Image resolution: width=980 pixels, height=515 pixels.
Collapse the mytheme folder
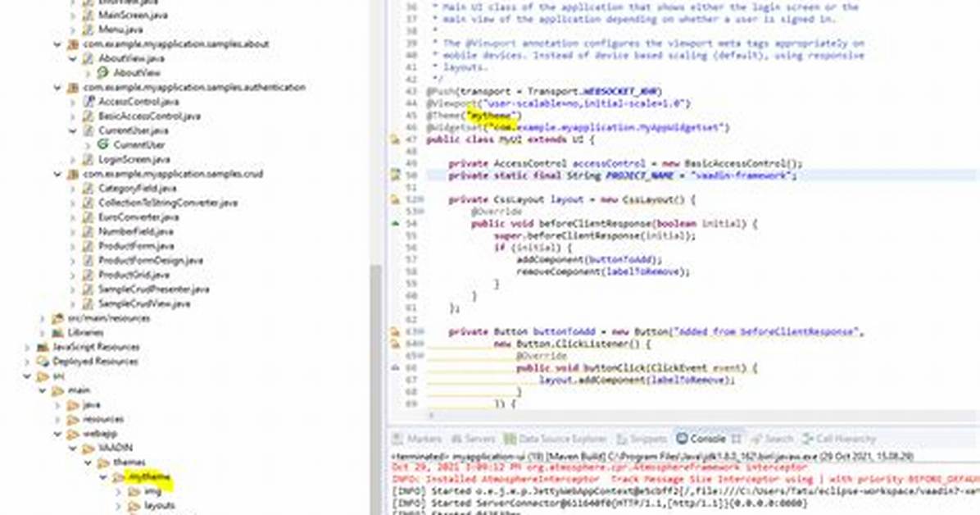point(102,476)
